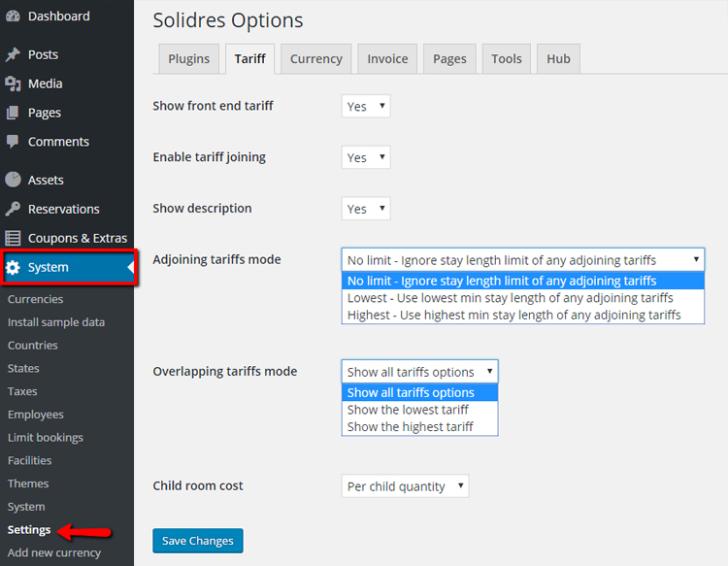Expand the Child room cost dropdown
The image size is (728, 566).
pyautogui.click(x=405, y=486)
